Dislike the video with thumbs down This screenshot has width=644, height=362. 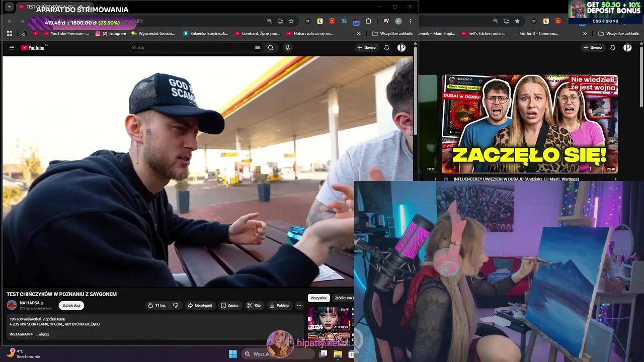click(x=176, y=305)
